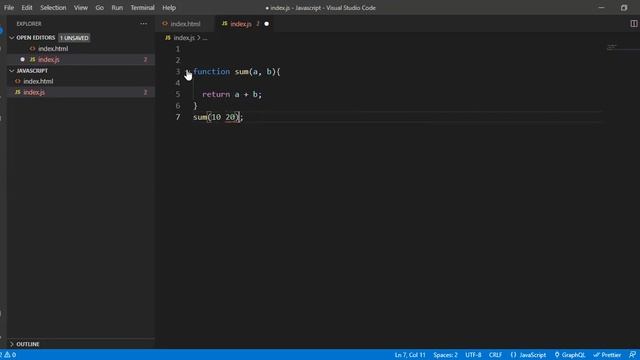
Task: Click the return statement on line 5
Action: (x=232, y=95)
